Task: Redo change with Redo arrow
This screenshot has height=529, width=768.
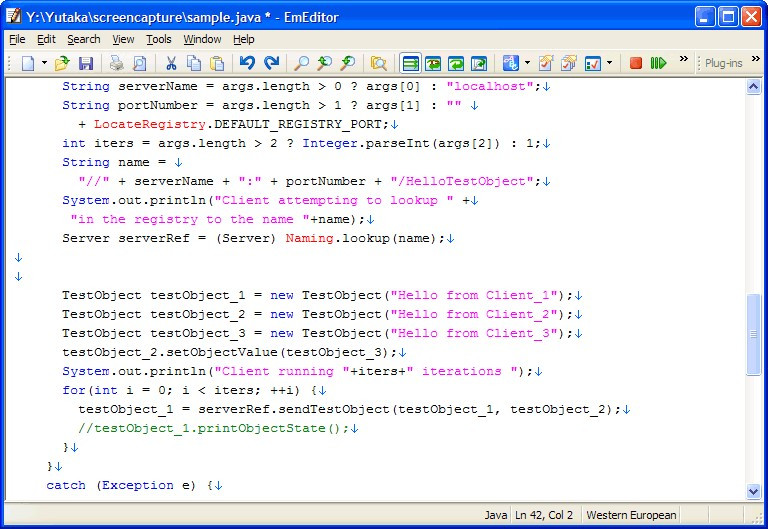Action: coord(271,63)
